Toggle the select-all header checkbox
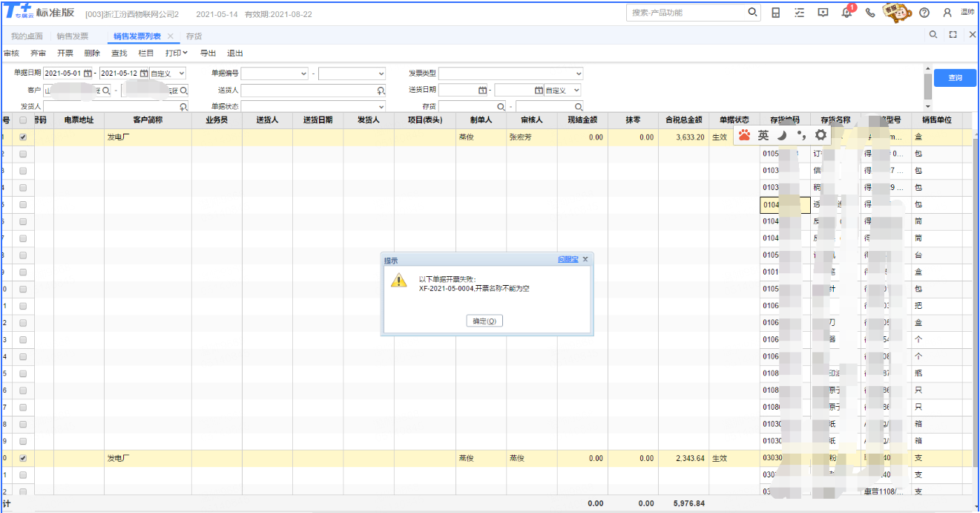Viewport: 980px width, 513px height. [23, 120]
